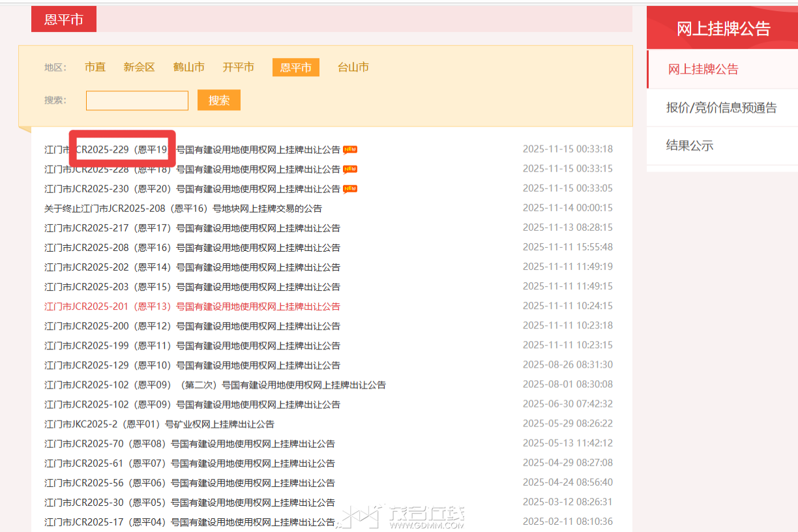Select the 鹤山市 region filter
Screen dimensions: 798x532
[x=189, y=66]
